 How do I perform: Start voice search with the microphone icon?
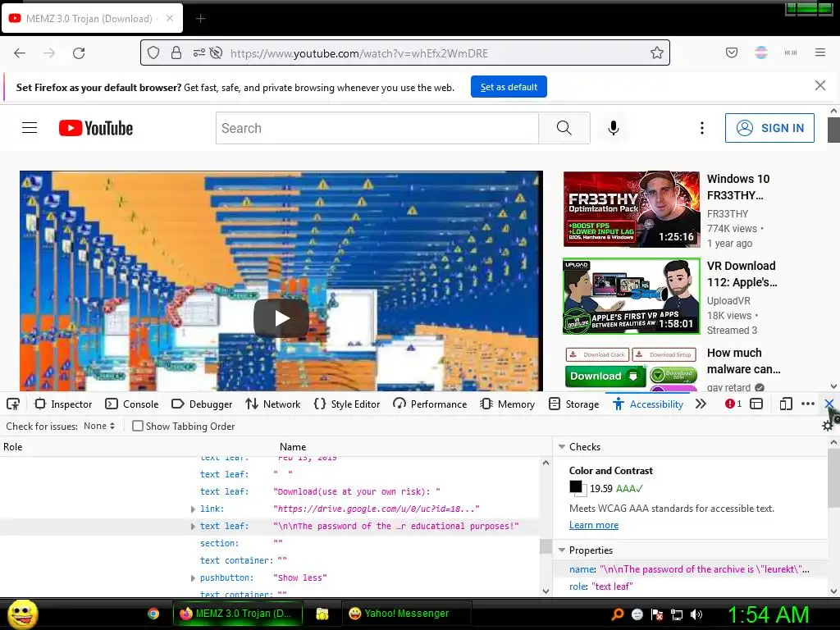click(x=614, y=128)
